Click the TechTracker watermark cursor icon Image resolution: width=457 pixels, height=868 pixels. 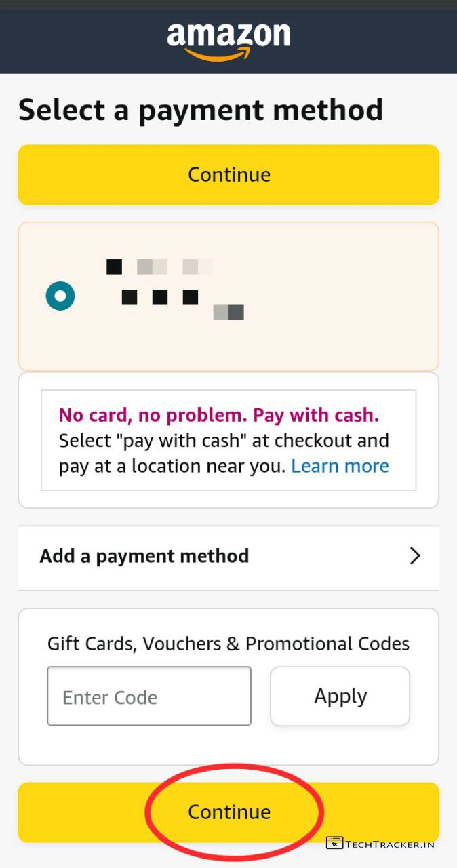coord(334,843)
